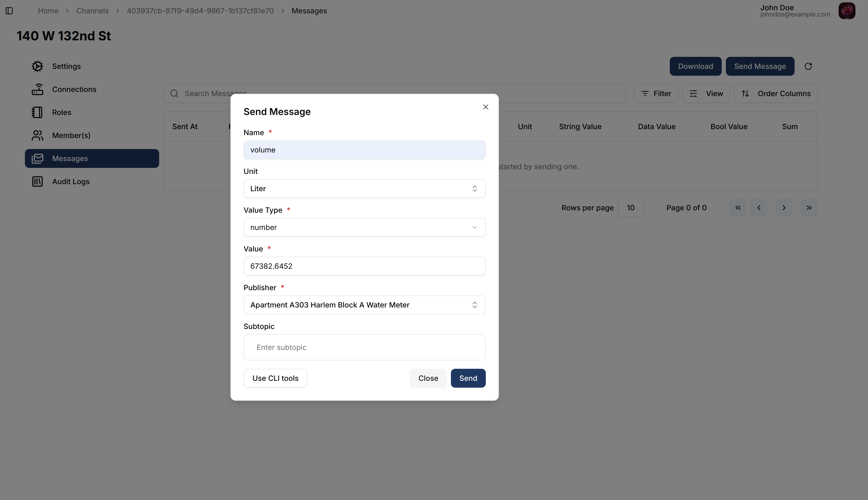Click Use CLI tools button
Image resolution: width=868 pixels, height=500 pixels.
[275, 378]
